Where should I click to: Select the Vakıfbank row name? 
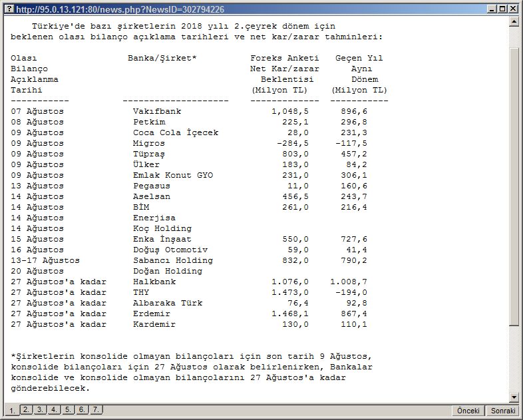(x=157, y=111)
